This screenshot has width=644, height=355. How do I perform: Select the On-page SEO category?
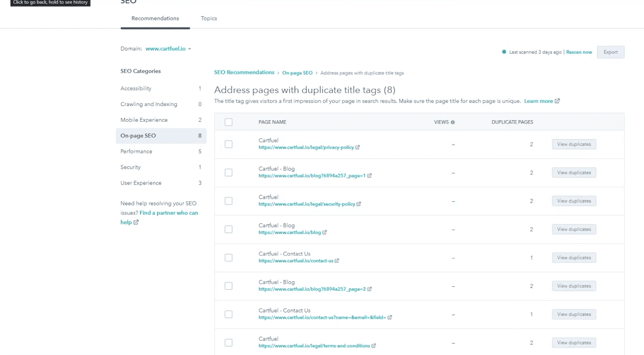tap(161, 136)
